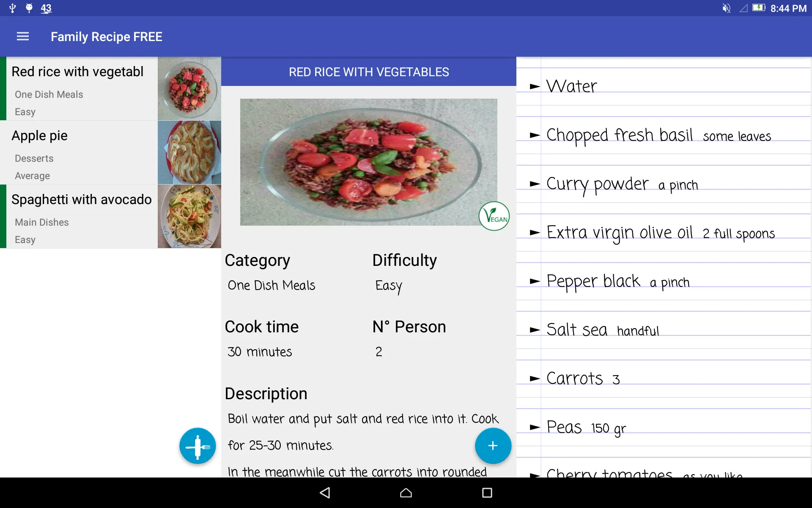Click the hamburger menu icon
The height and width of the screenshot is (508, 812).
[x=22, y=36]
